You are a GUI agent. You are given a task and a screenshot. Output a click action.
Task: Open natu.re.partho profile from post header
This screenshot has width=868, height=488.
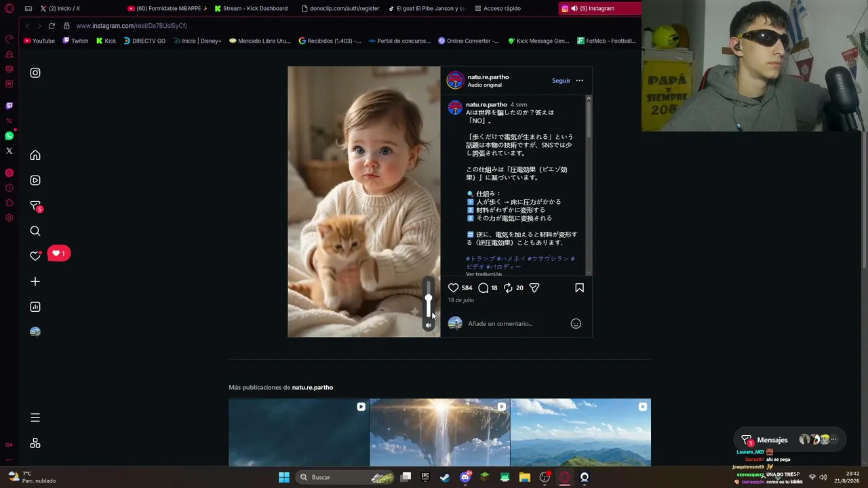488,77
